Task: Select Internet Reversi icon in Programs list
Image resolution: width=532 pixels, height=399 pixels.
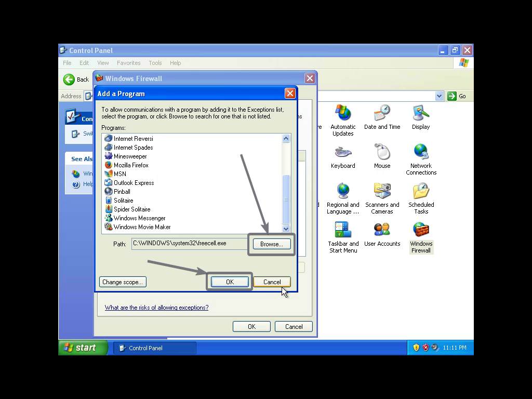Action: pyautogui.click(x=108, y=138)
